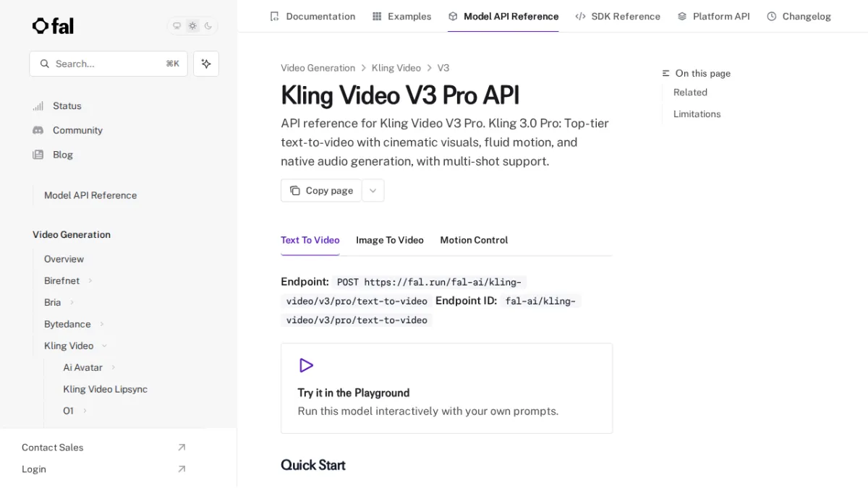Click the On this page list icon

[x=666, y=74]
